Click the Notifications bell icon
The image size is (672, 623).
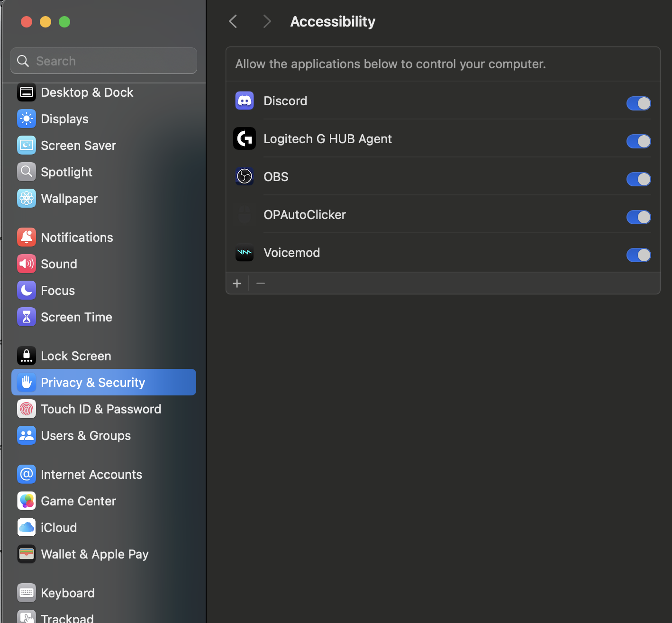click(x=27, y=238)
